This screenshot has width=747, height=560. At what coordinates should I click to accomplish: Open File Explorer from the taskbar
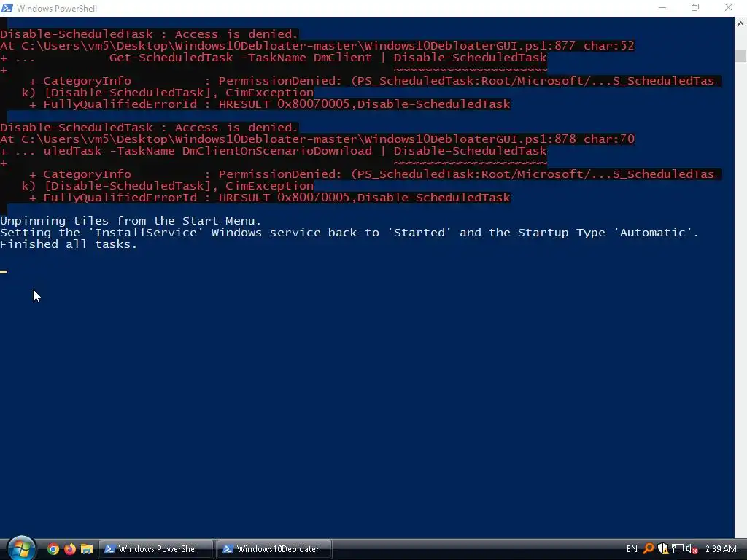coord(86,549)
